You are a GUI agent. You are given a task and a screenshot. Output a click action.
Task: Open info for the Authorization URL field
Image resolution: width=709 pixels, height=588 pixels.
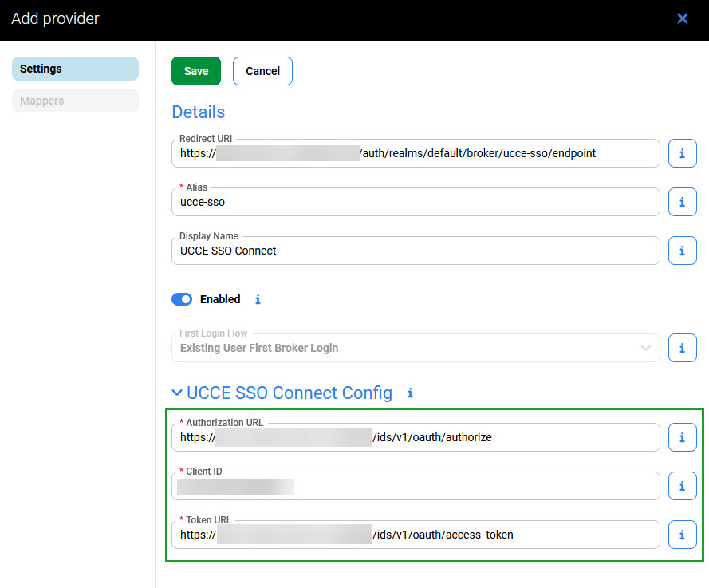click(x=682, y=437)
